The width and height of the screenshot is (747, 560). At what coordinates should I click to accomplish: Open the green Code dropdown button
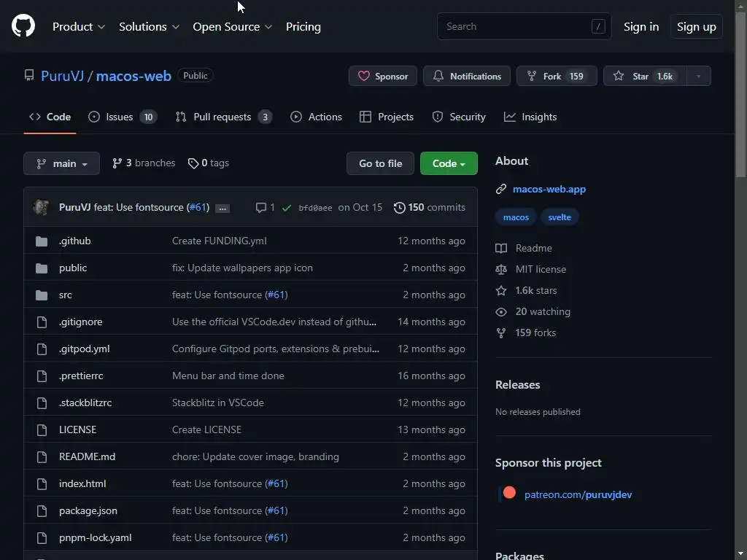coord(449,163)
